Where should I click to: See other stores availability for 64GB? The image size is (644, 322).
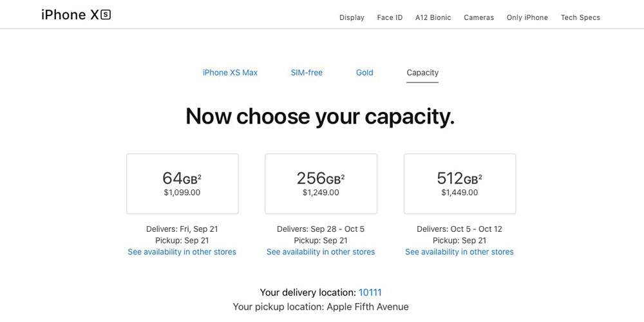click(x=182, y=252)
